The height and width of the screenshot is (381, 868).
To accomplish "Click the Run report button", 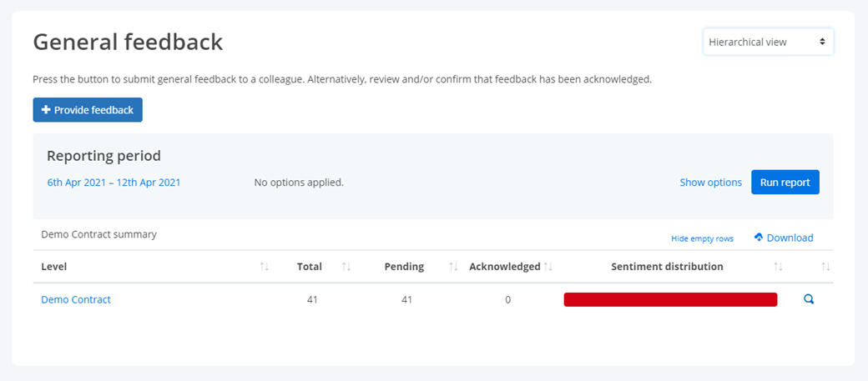I will tap(785, 182).
